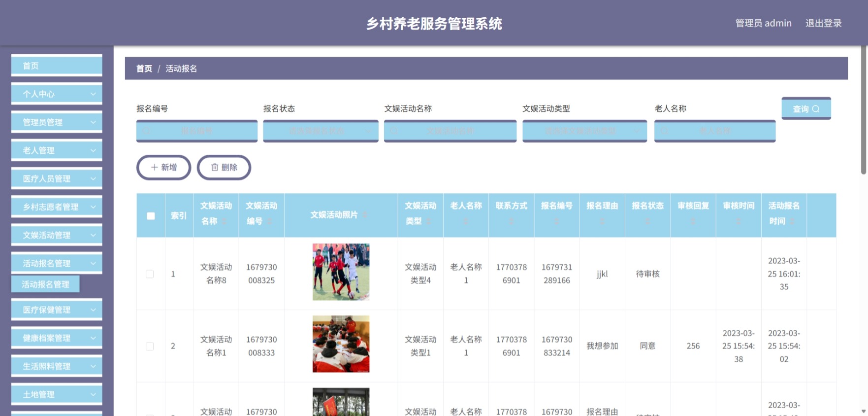Open the football photo thumbnail in row 1
Screen dimensions: 868x416
click(341, 272)
